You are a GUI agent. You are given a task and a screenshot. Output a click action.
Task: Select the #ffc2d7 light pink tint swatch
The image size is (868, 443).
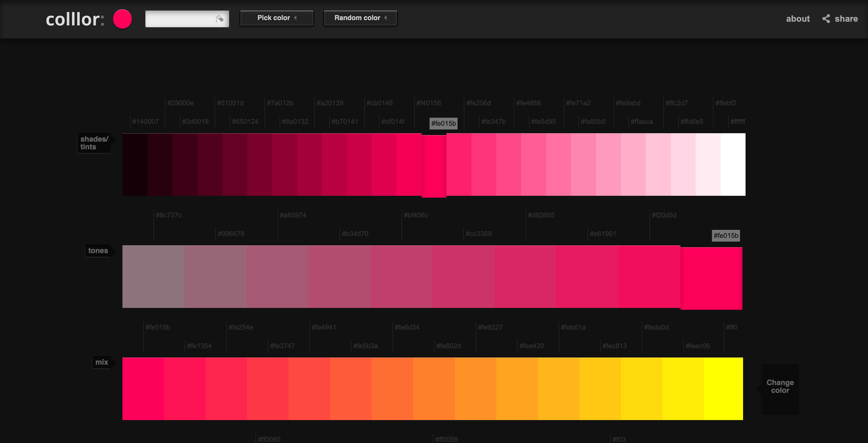[658, 164]
